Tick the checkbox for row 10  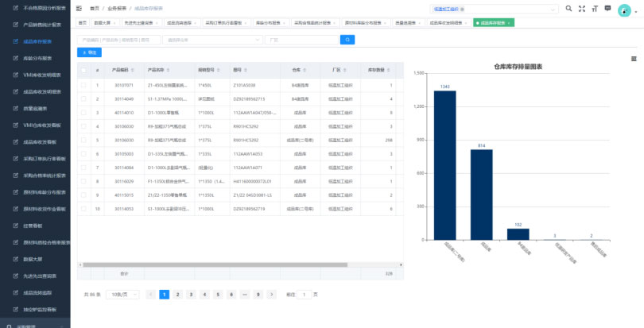(83, 208)
